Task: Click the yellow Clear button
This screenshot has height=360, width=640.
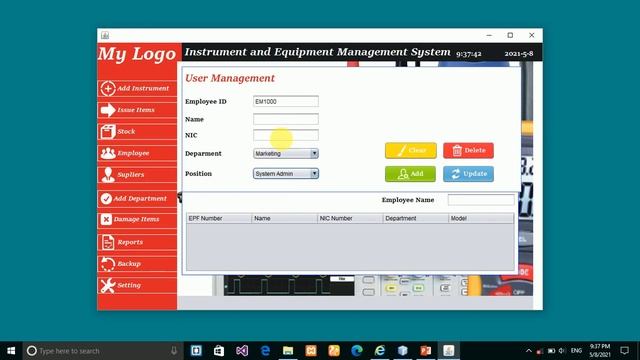Action: pyautogui.click(x=411, y=151)
